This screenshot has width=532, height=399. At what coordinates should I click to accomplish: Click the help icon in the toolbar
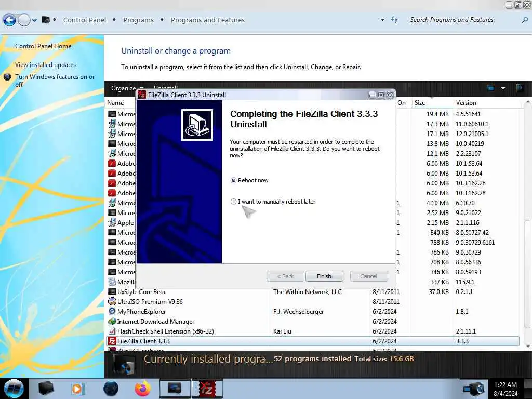point(519,88)
